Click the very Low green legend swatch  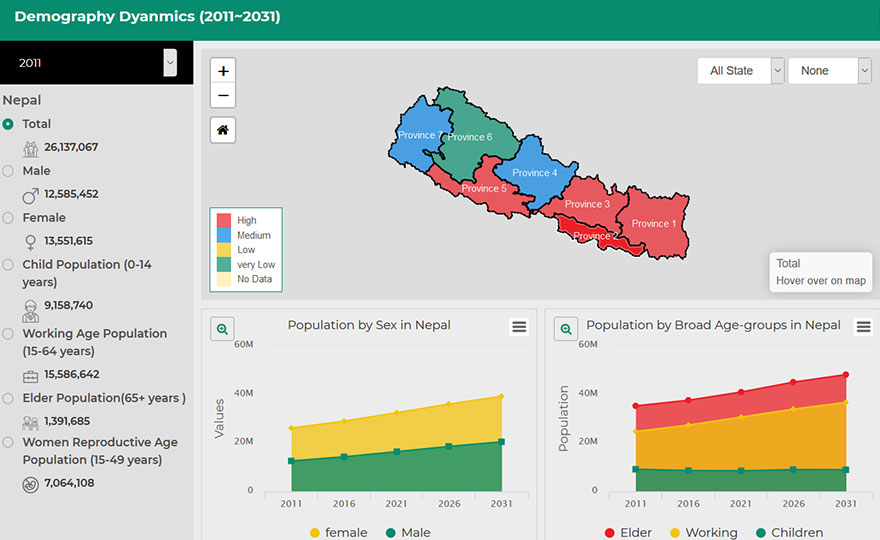coord(224,264)
